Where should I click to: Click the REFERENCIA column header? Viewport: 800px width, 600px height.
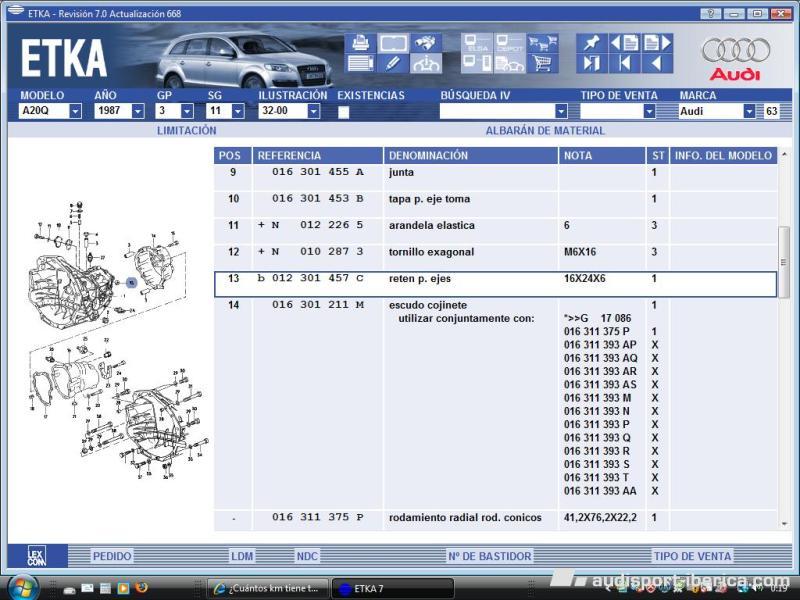317,156
